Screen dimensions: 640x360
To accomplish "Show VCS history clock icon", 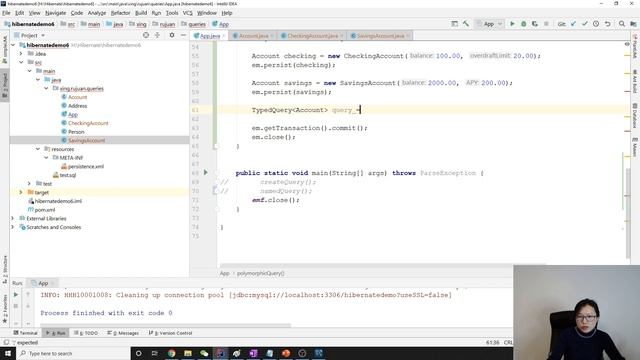I will (x=596, y=24).
